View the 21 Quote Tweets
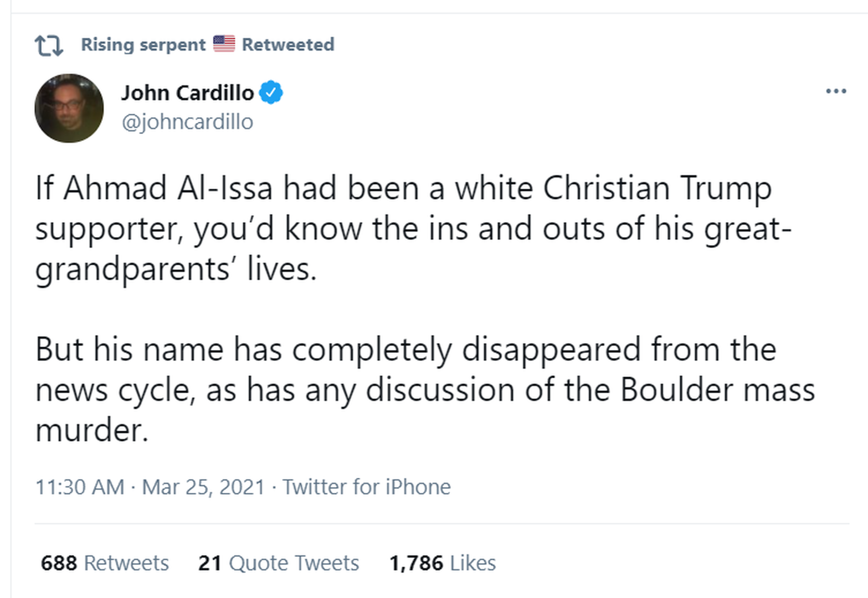 [x=279, y=563]
